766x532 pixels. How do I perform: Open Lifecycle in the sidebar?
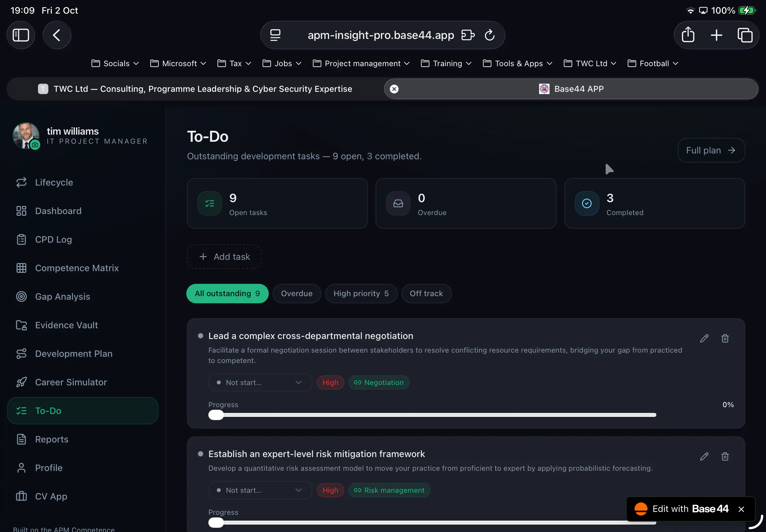82,182
